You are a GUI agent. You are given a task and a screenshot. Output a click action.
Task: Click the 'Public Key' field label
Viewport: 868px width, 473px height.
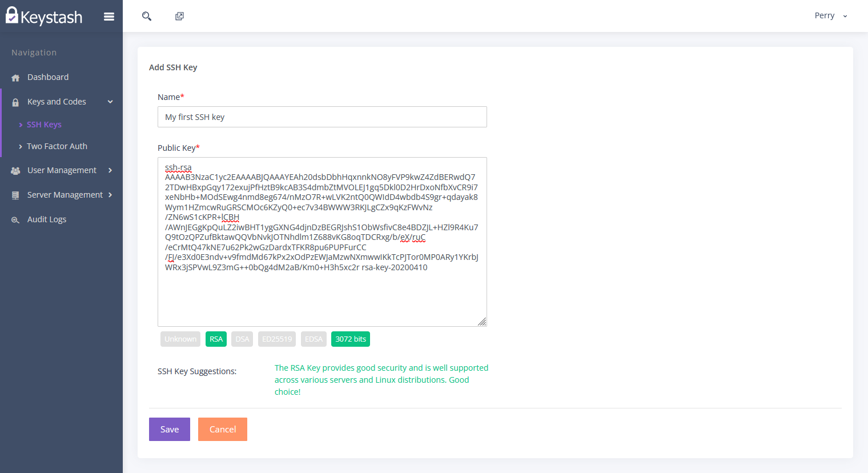tap(179, 148)
